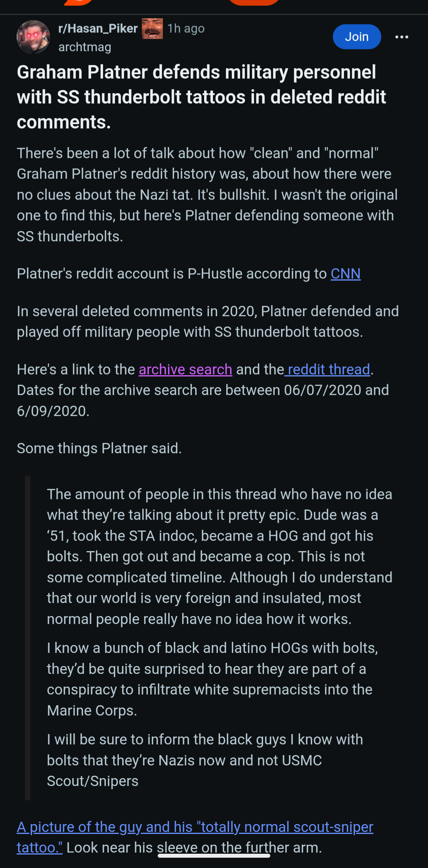Follow the archive search link
The image size is (428, 868).
click(x=185, y=370)
